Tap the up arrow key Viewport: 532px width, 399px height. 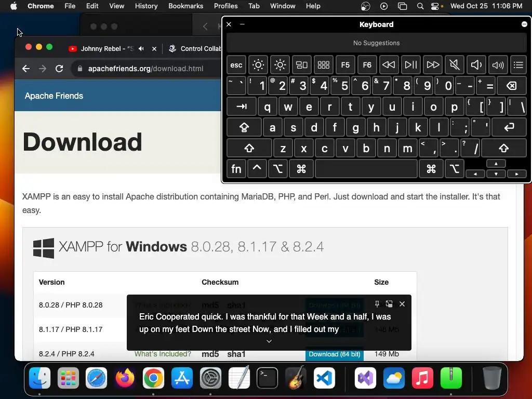[496, 164]
